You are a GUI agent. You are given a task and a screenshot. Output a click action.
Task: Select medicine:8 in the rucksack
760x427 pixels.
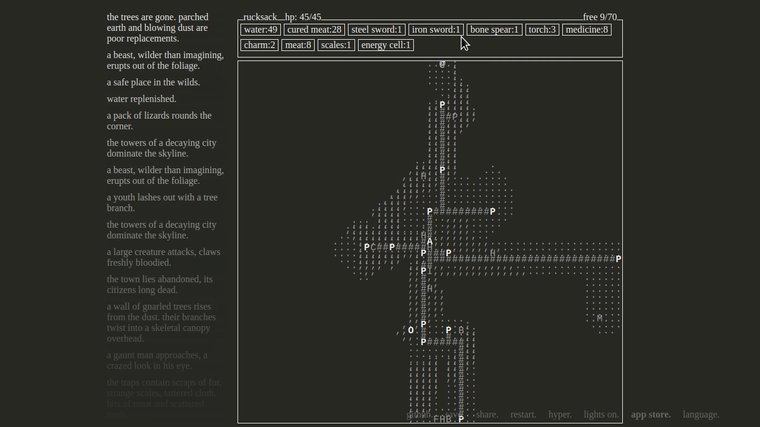pos(587,30)
